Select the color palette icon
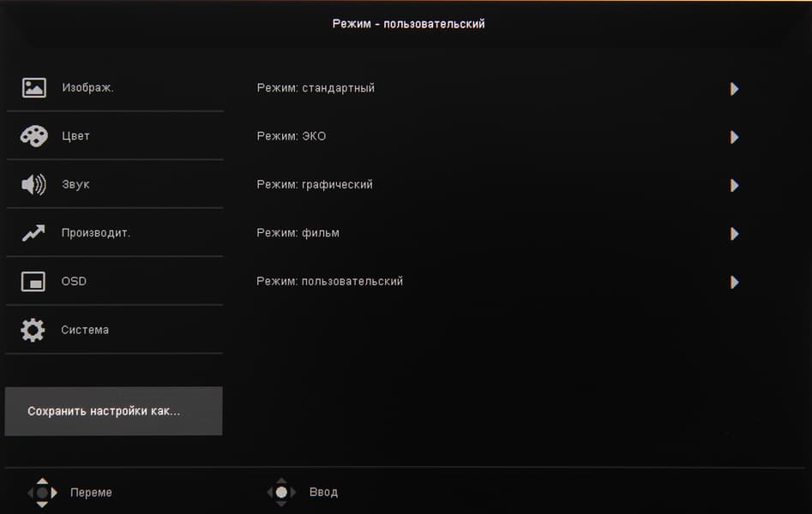This screenshot has width=812, height=514. tap(34, 136)
